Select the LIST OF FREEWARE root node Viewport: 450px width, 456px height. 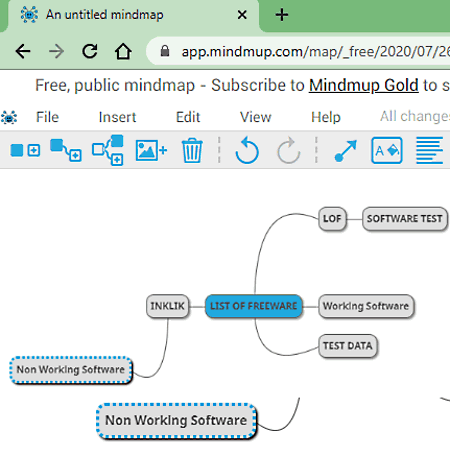(x=254, y=306)
